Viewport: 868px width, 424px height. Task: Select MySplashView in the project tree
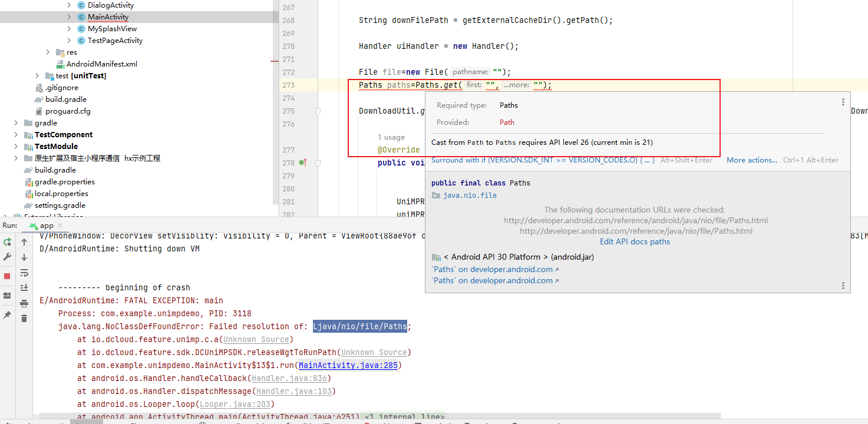click(x=112, y=29)
